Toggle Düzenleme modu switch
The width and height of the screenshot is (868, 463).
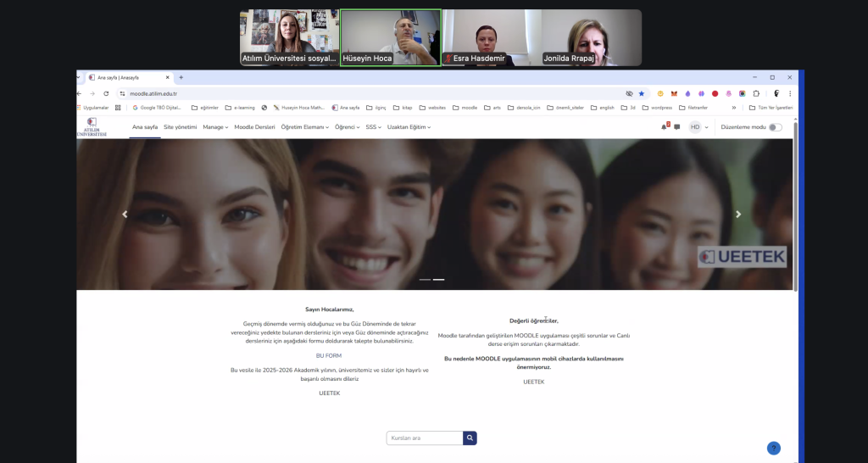(x=775, y=127)
